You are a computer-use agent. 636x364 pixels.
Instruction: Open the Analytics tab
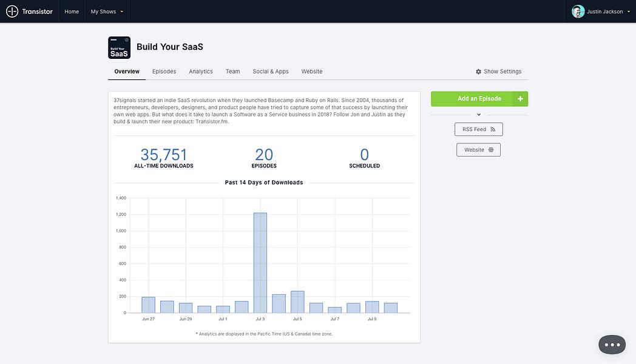pos(201,72)
